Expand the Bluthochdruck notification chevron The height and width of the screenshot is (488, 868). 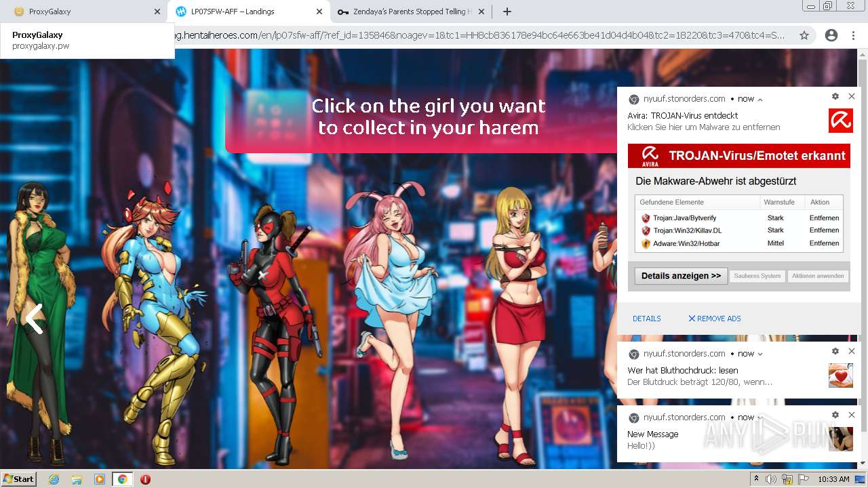(760, 354)
